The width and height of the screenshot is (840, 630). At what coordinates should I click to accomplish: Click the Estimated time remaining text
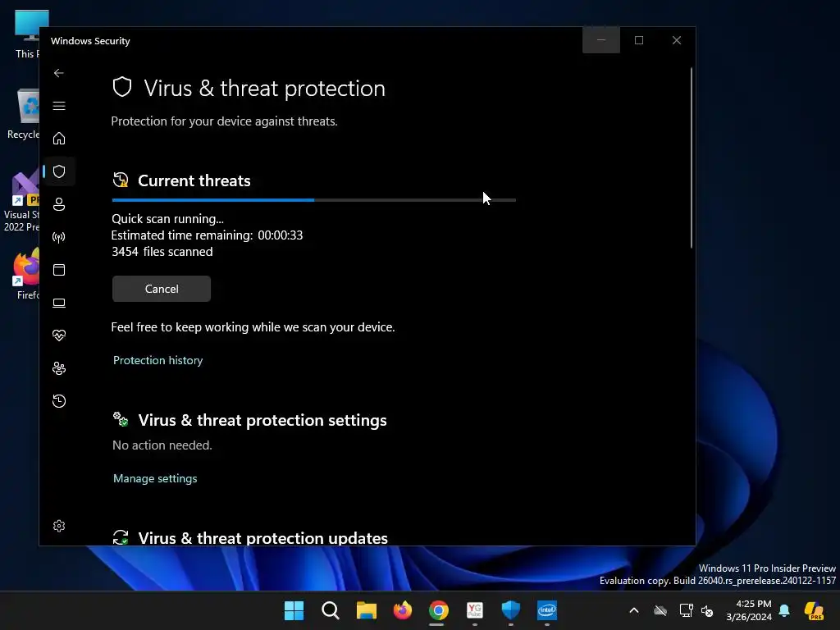click(207, 235)
